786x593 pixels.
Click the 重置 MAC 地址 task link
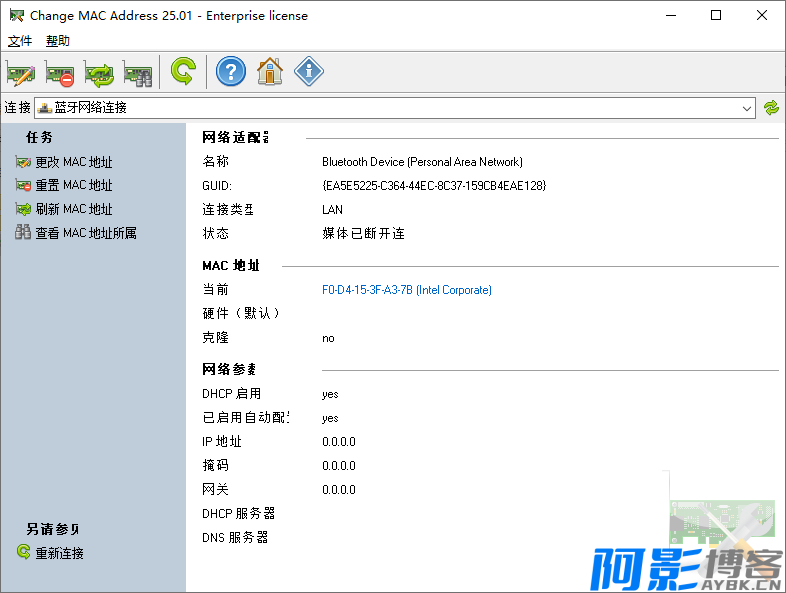74,185
